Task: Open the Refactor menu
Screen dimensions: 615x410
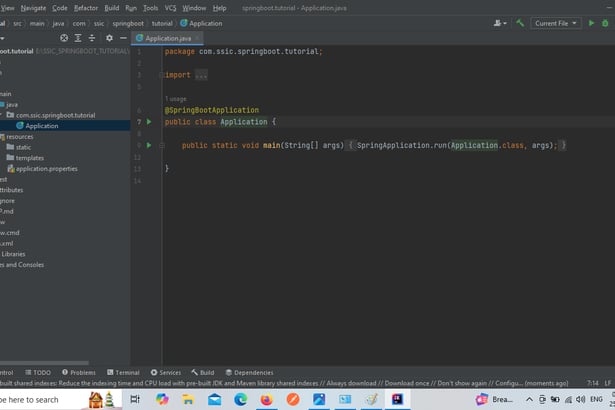Action: click(x=86, y=8)
